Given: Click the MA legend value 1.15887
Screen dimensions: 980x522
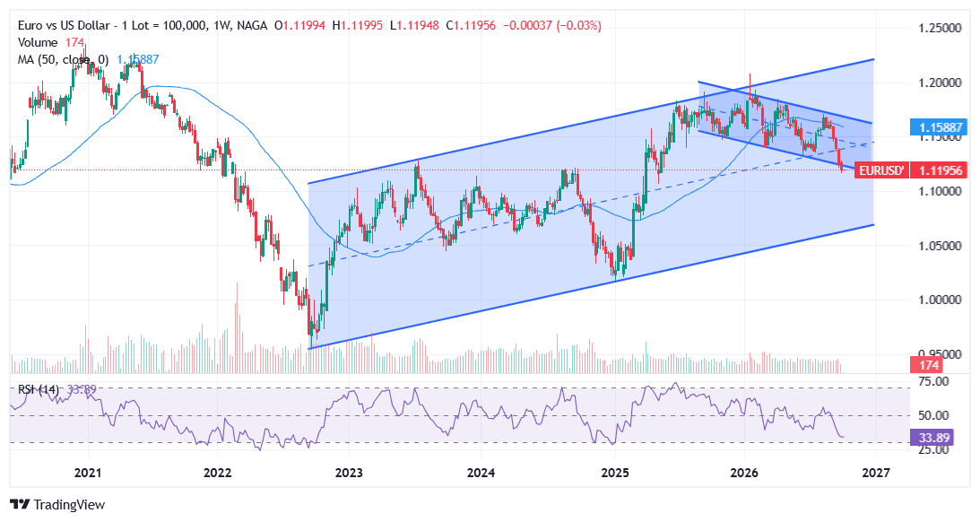Looking at the screenshot, I should [138, 59].
